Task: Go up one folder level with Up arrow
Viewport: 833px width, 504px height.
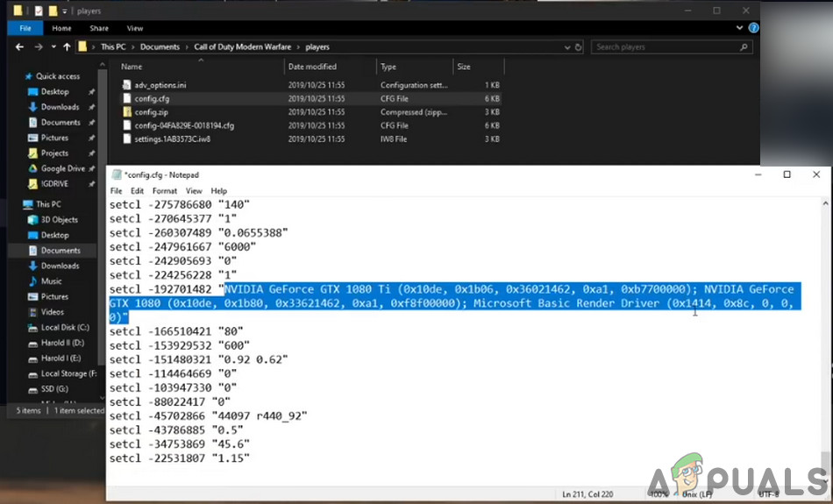Action: click(x=68, y=46)
